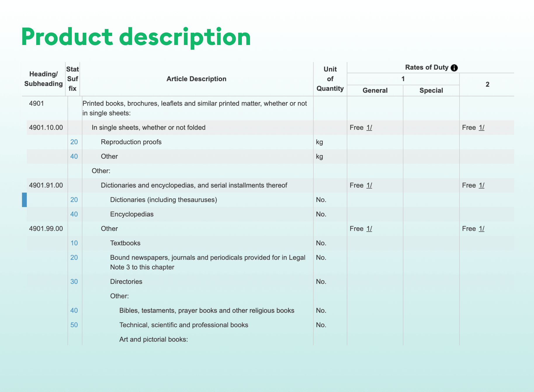Click General footnote 1/ for 4901.91.00
Image resolution: width=534 pixels, height=392 pixels.
click(x=369, y=185)
